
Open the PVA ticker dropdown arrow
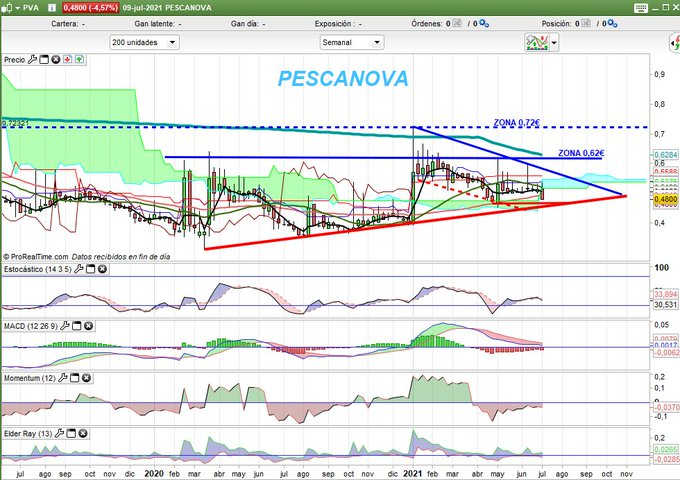(18, 8)
